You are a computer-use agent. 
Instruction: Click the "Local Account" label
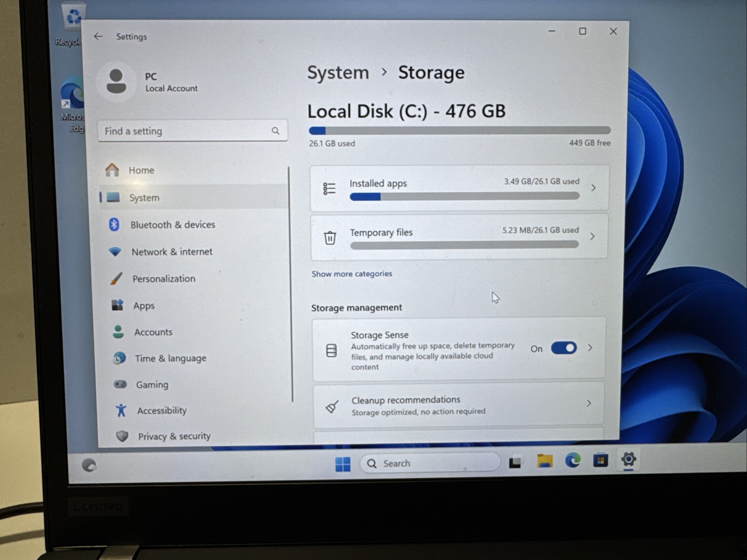pos(171,88)
